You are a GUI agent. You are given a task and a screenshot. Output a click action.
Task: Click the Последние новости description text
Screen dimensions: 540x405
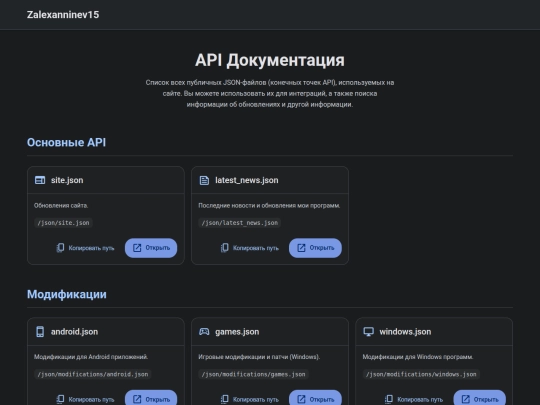pos(269,206)
